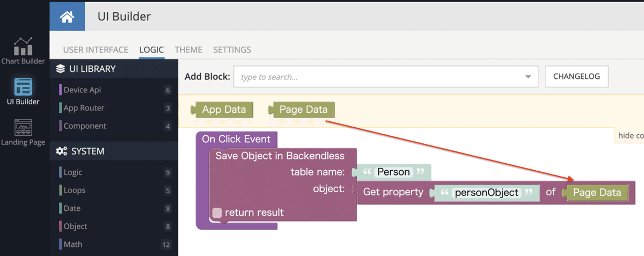Click the UI LIBRARY layers icon
644x256 pixels.
[61, 69]
